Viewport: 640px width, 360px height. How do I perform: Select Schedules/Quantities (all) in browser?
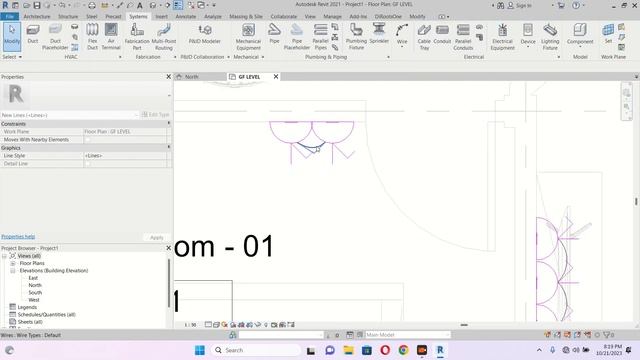pyautogui.click(x=47, y=315)
